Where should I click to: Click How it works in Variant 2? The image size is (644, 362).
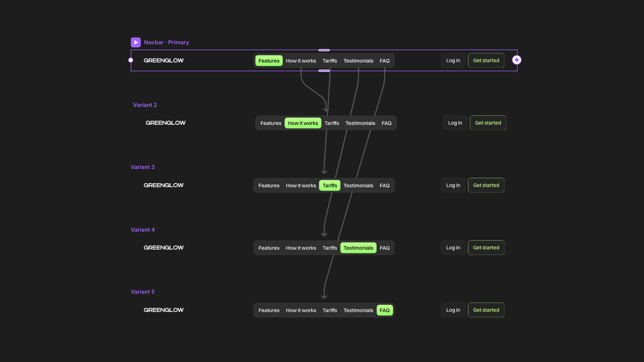click(x=303, y=123)
